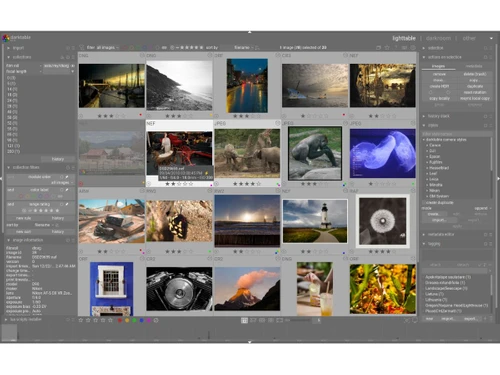Click create HDR button
This screenshot has width=500, height=375.
pos(439,86)
